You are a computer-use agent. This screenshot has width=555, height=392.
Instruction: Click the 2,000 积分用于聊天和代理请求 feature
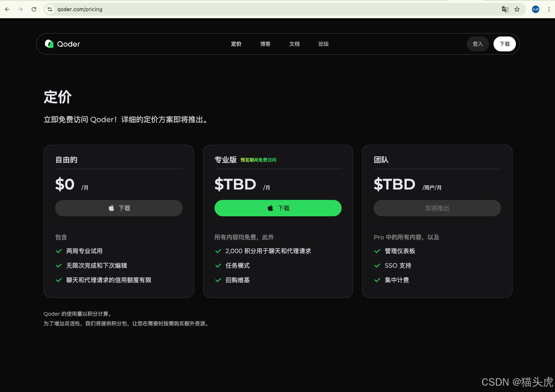(x=268, y=251)
